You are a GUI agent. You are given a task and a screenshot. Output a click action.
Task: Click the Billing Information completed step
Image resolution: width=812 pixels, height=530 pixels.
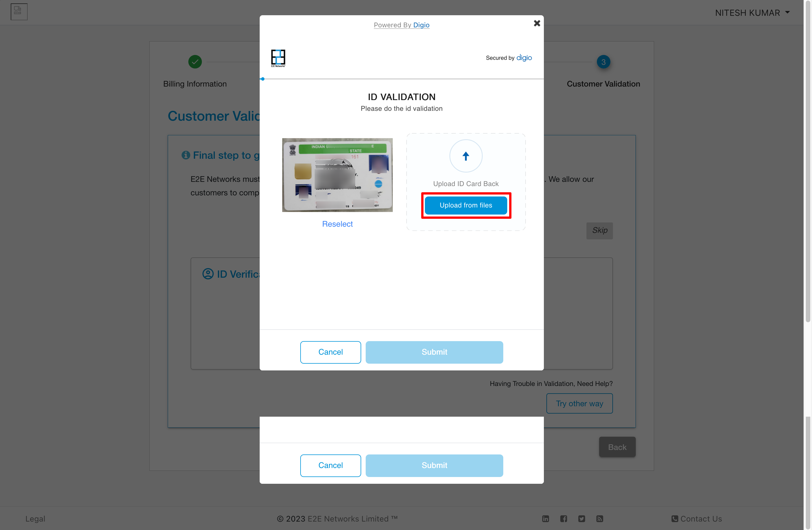[195, 61]
